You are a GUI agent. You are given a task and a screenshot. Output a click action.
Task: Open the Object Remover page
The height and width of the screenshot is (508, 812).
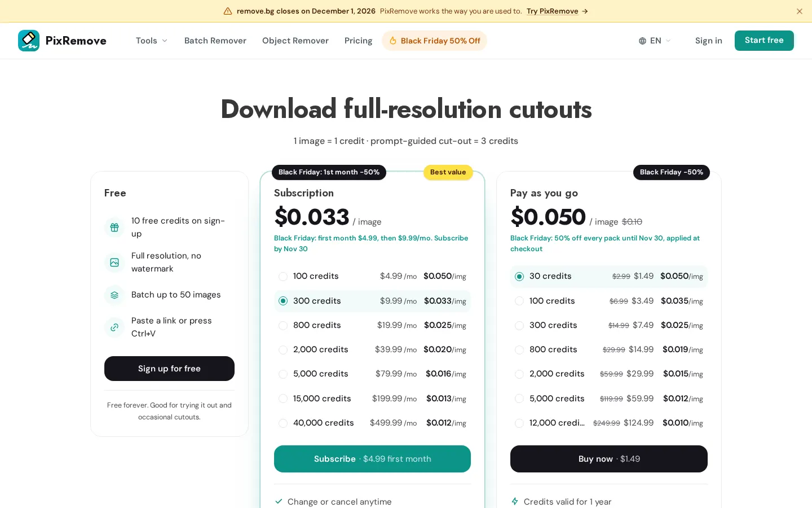[295, 41]
